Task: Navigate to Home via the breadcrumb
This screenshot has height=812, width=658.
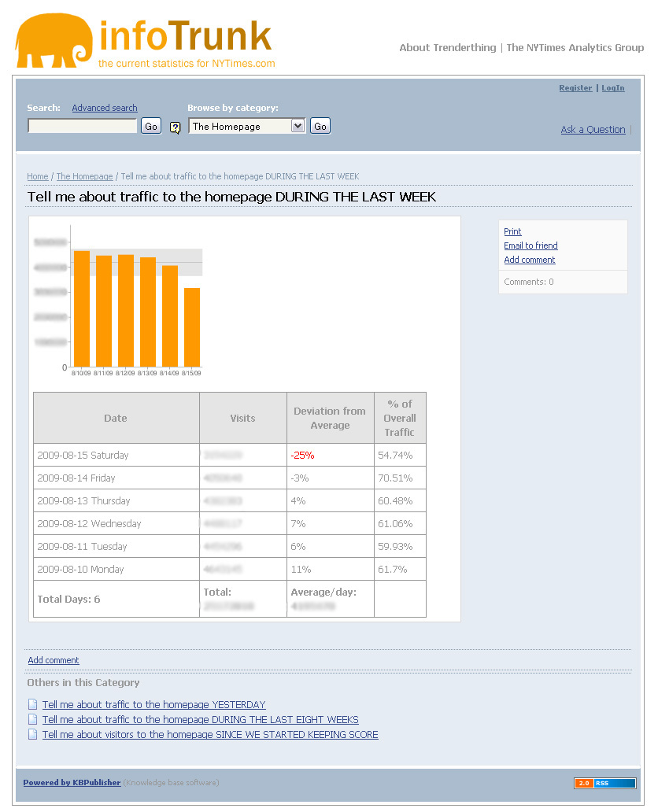Action: pyautogui.click(x=37, y=176)
